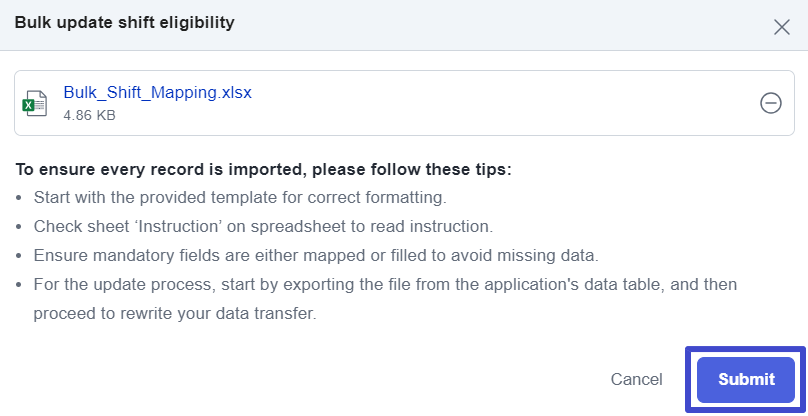
Task: Click the 4.86 KB file size label
Action: coord(89,115)
